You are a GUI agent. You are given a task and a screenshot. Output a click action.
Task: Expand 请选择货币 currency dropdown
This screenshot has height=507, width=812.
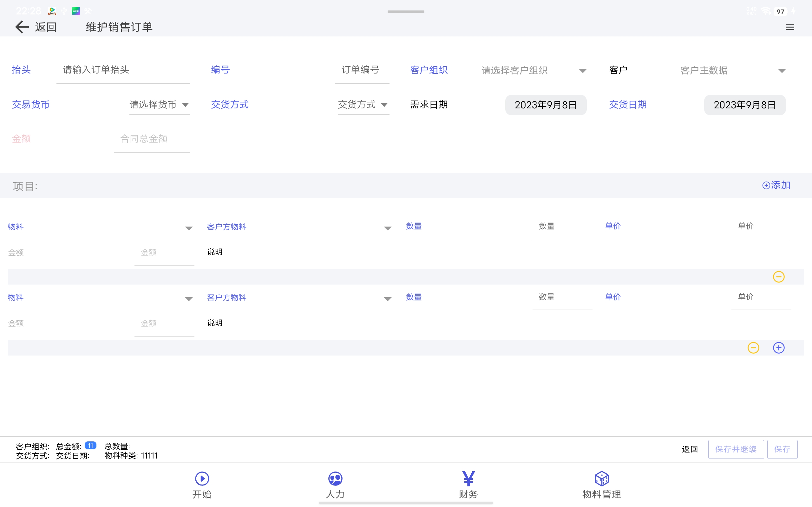click(x=159, y=105)
